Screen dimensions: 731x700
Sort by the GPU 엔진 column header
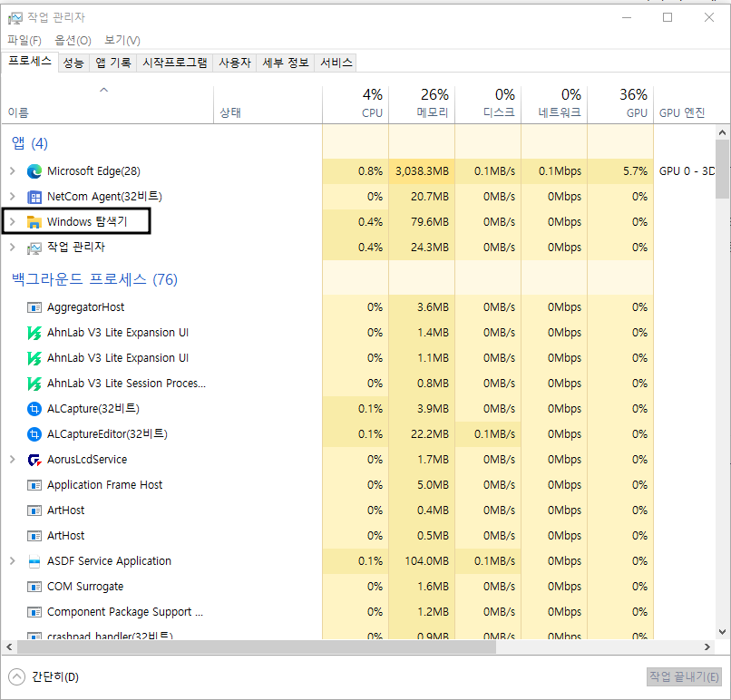(684, 105)
